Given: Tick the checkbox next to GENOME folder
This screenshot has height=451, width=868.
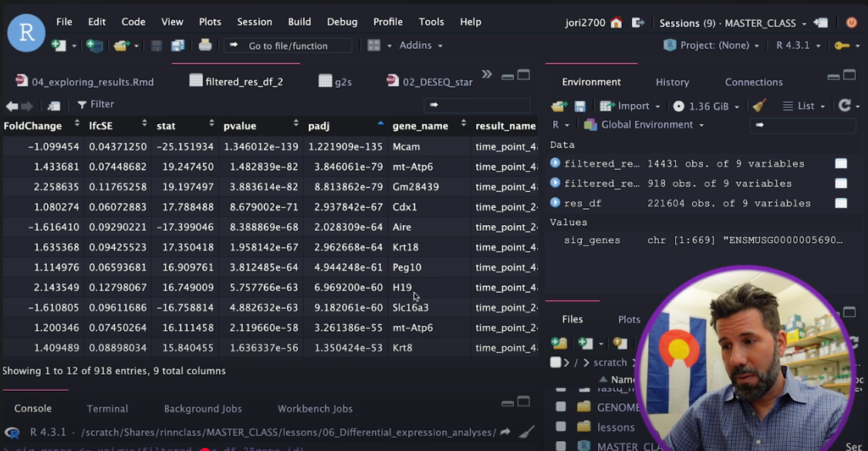Looking at the screenshot, I should tap(561, 407).
